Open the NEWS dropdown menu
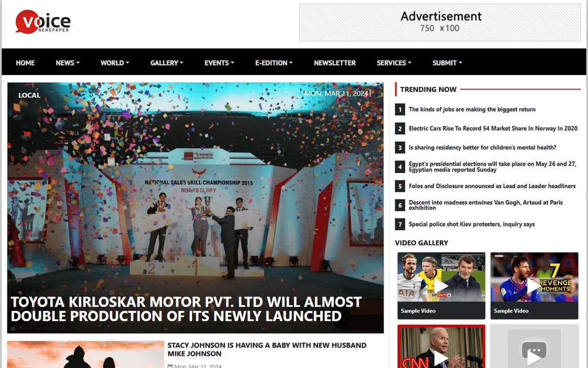588x368 pixels. click(67, 63)
